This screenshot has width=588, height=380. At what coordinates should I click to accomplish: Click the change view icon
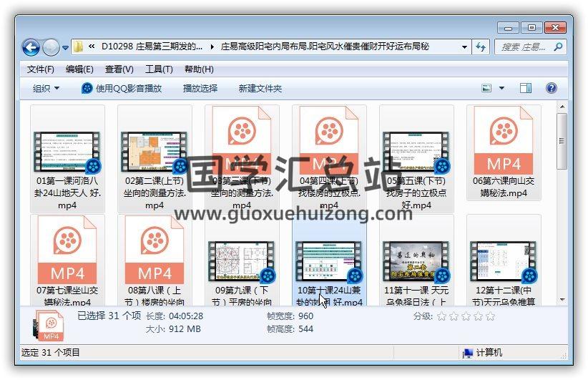486,88
